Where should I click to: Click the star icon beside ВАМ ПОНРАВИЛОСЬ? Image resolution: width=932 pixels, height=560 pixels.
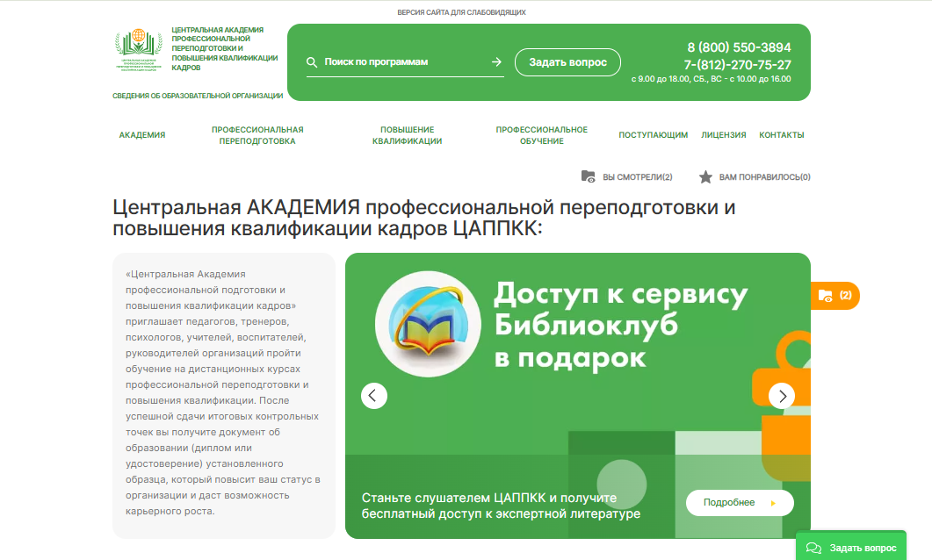point(705,177)
